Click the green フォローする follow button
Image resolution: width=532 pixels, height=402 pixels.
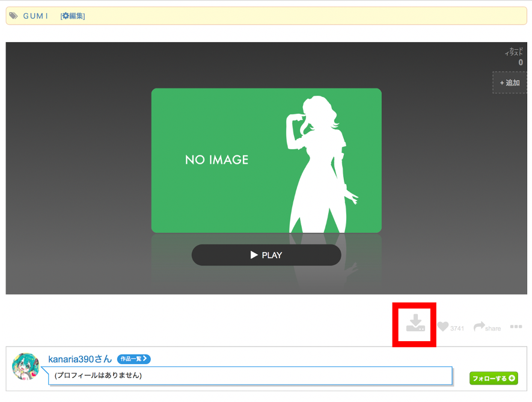point(494,379)
